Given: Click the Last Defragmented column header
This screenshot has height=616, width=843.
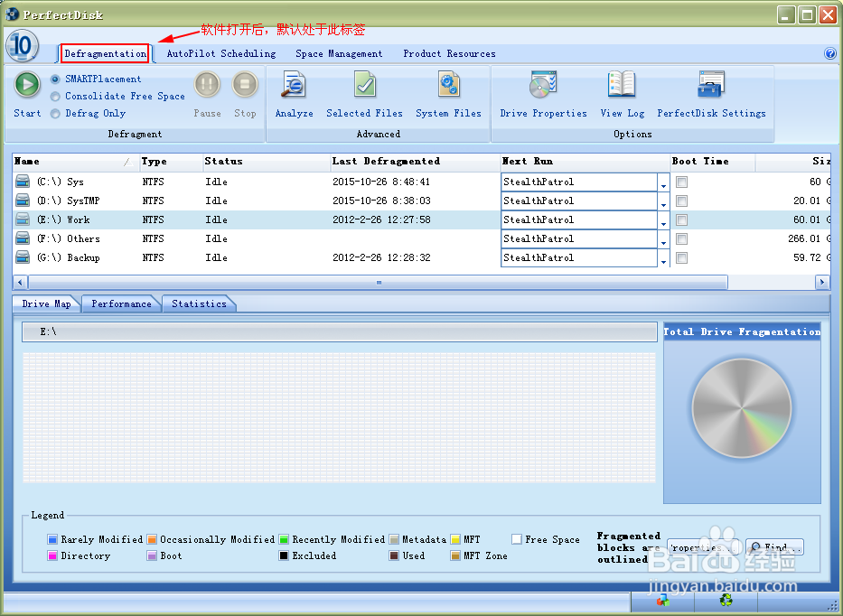Looking at the screenshot, I should [x=415, y=162].
